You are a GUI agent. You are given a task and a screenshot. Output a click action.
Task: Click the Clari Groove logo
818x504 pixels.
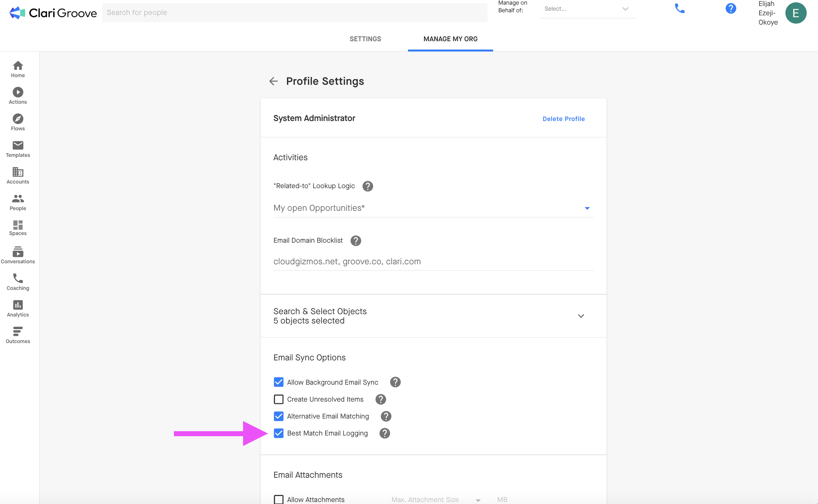[x=53, y=13]
